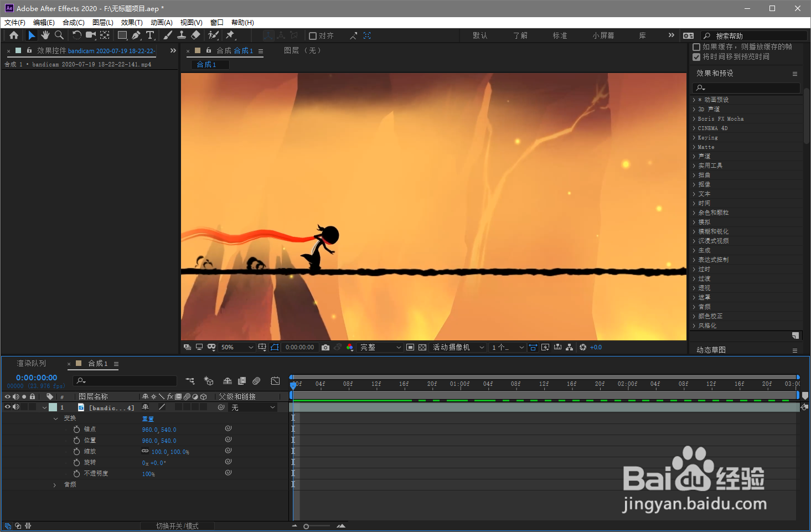Open the 文件(F) menu
This screenshot has height=532, width=811.
15,23
